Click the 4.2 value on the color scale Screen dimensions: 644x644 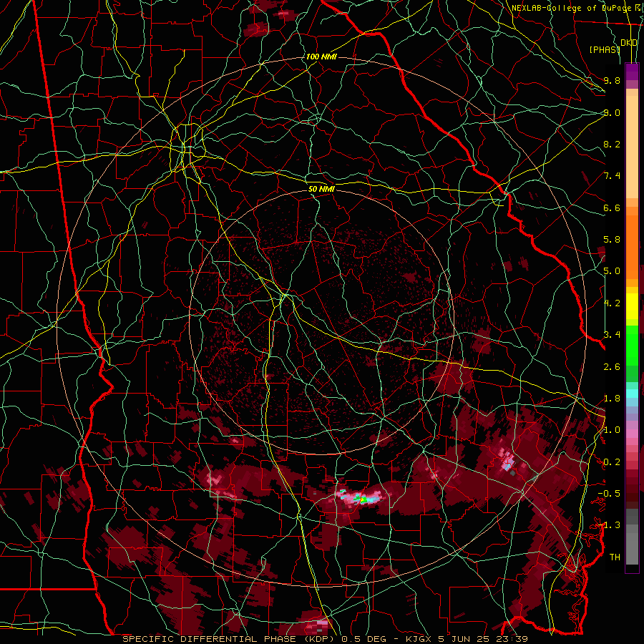click(612, 303)
